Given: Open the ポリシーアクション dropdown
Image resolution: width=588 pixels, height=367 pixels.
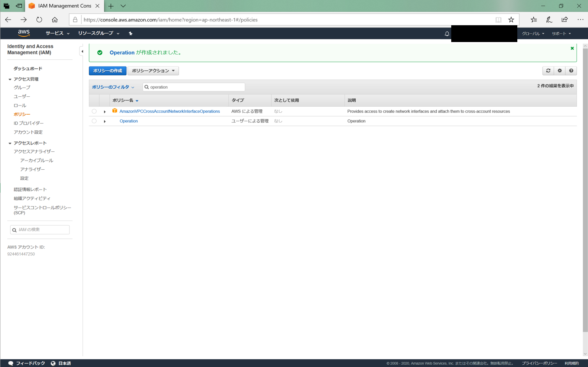Looking at the screenshot, I should 153,71.
